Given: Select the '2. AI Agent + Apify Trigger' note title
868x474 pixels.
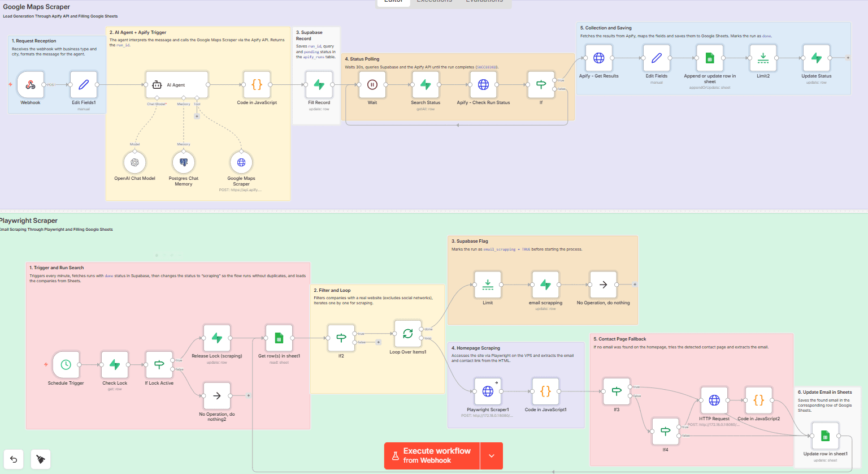Looking at the screenshot, I should 138,32.
